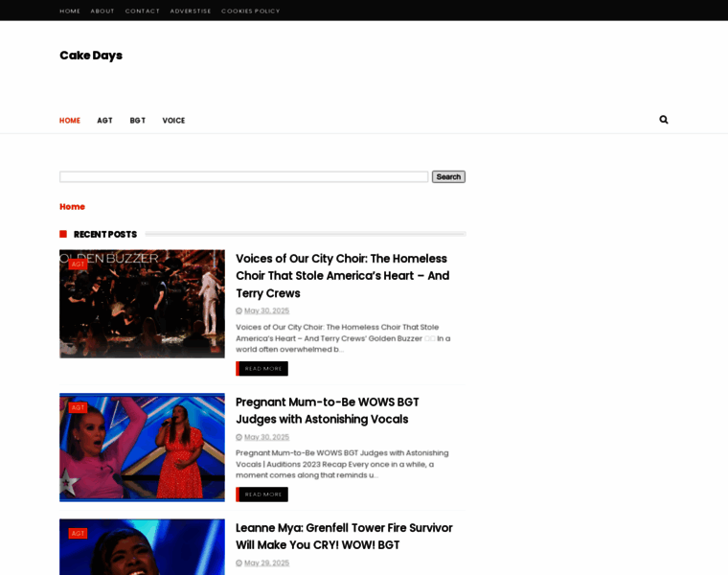Click the clock icon beside the Leanne Mya date

click(x=239, y=563)
